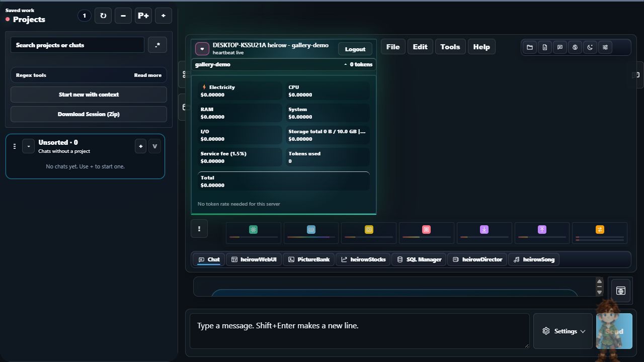644x362 pixels.
Task: Toggle regex search with the .* button
Action: tap(157, 45)
